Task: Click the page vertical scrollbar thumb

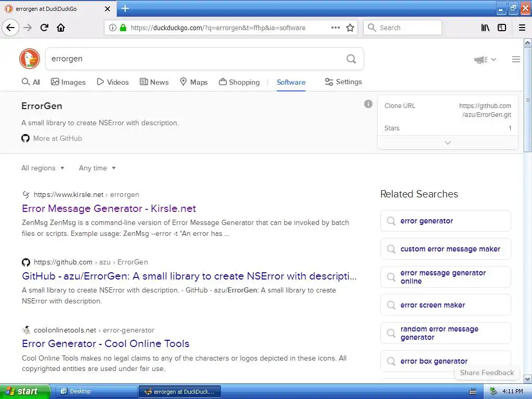Action: (528, 100)
